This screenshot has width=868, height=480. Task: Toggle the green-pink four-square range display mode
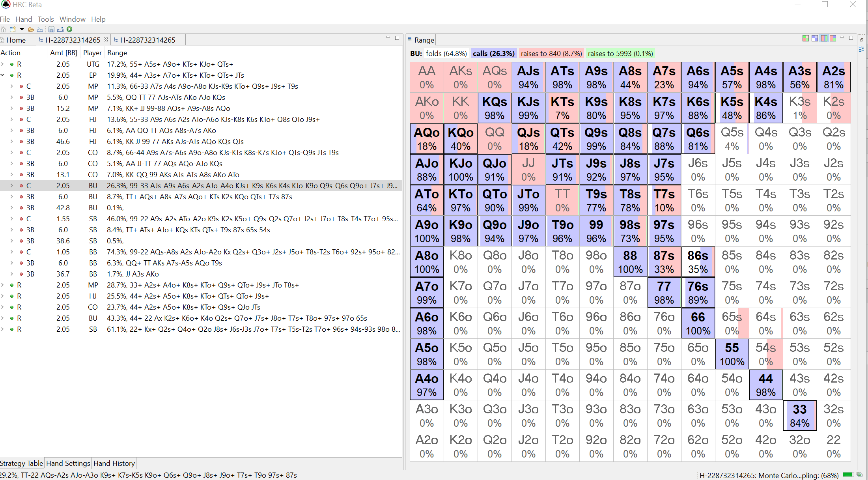tap(806, 38)
